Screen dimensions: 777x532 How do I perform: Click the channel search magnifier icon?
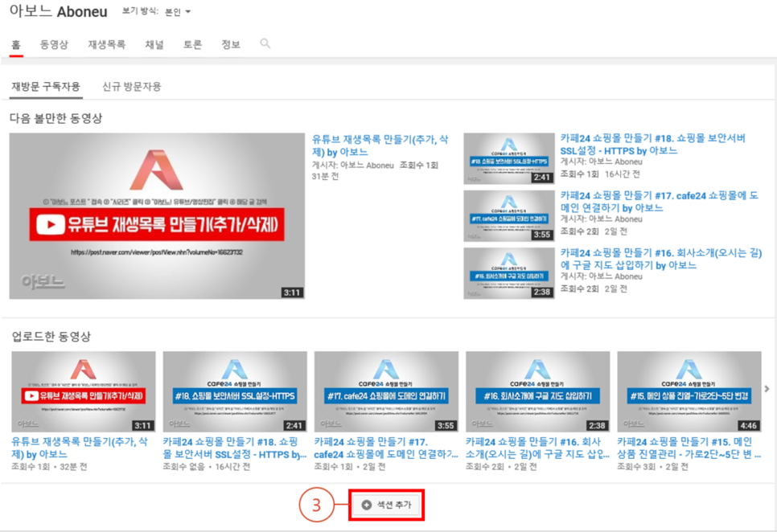click(x=265, y=43)
